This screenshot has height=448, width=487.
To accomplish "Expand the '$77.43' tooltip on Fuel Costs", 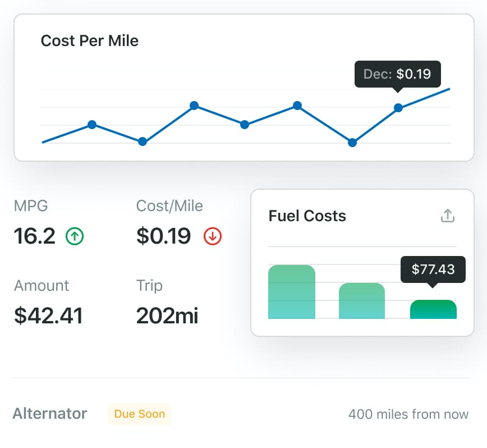I will click(x=433, y=269).
